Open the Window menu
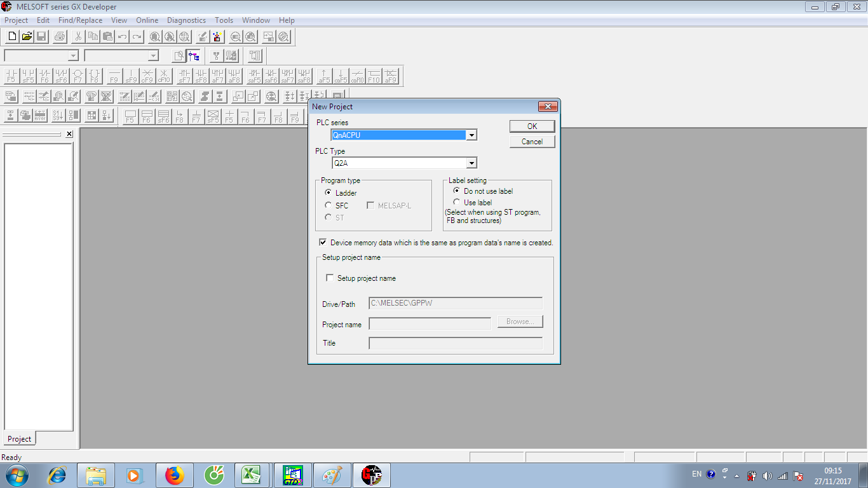 point(256,20)
